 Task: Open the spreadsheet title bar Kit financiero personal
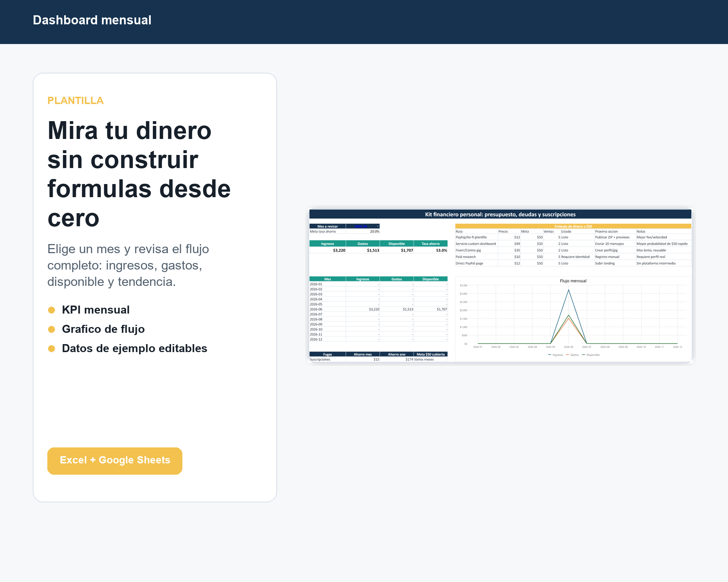(500, 214)
